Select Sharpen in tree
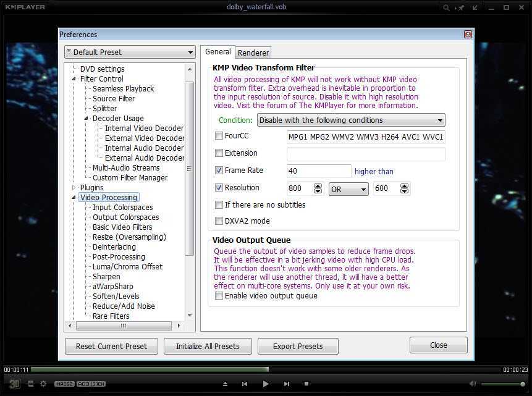 tap(106, 277)
